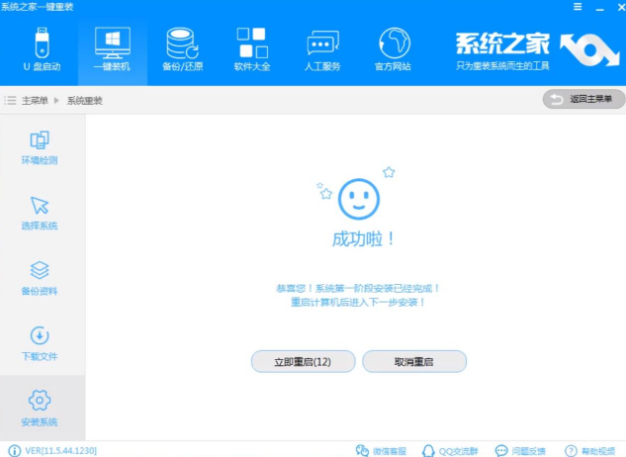Select the 安装系统 install system step

coord(40,408)
